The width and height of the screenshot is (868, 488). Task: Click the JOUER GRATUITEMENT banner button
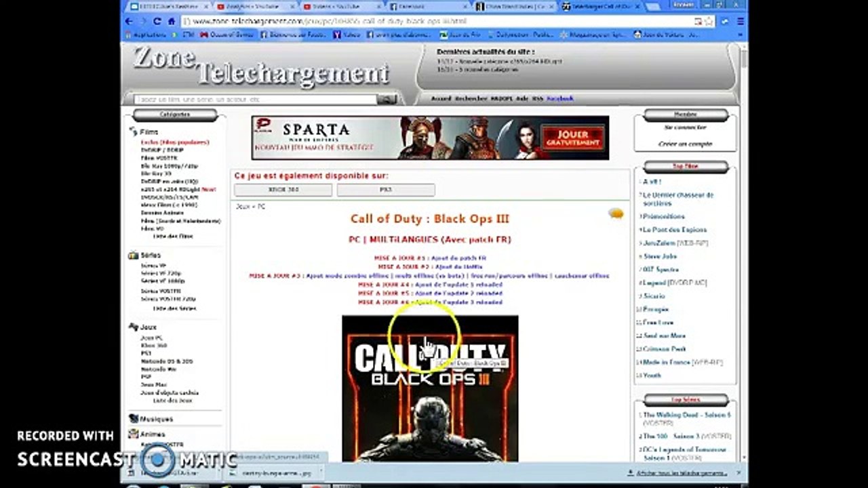click(572, 139)
